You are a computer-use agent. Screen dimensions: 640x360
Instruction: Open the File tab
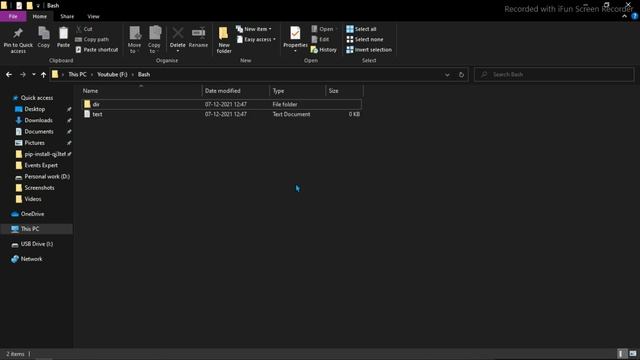13,16
